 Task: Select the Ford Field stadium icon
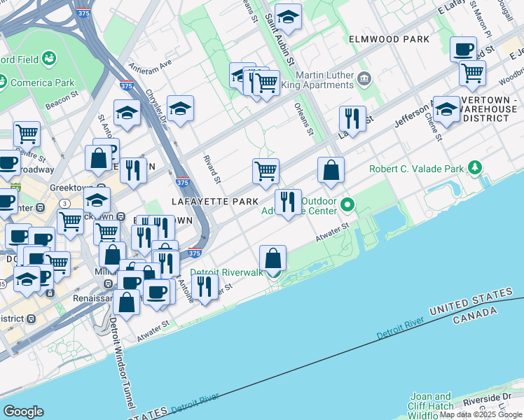[49, 58]
